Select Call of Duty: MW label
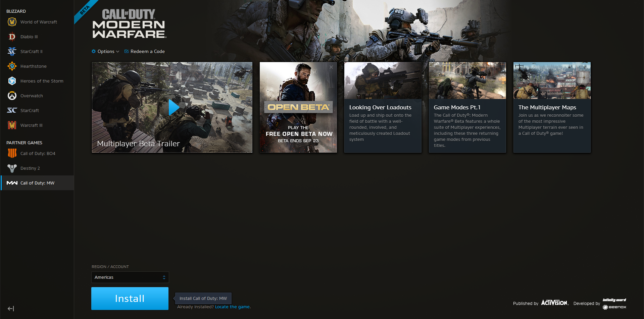The height and width of the screenshot is (319, 644). [x=37, y=183]
